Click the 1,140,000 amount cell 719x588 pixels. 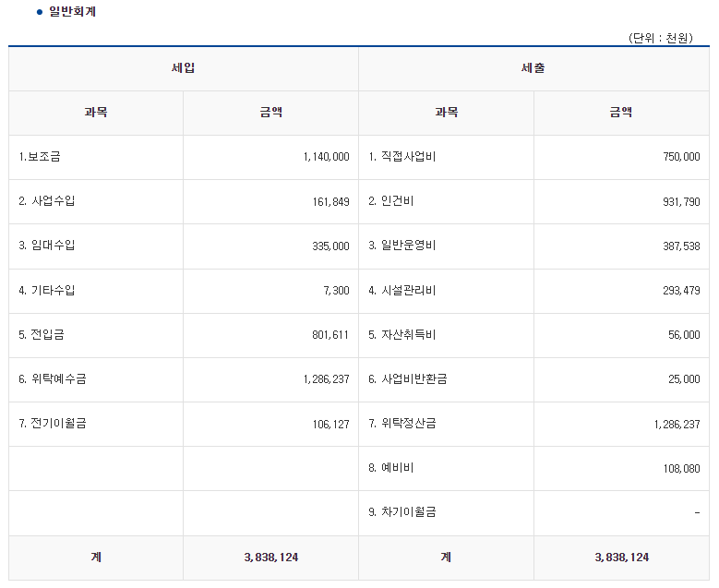327,157
